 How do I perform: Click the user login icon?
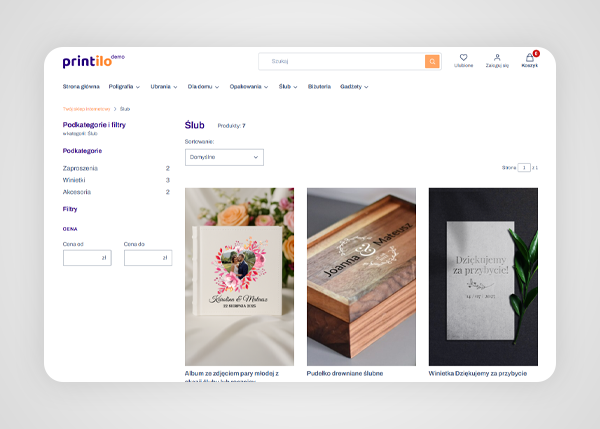[x=497, y=57]
